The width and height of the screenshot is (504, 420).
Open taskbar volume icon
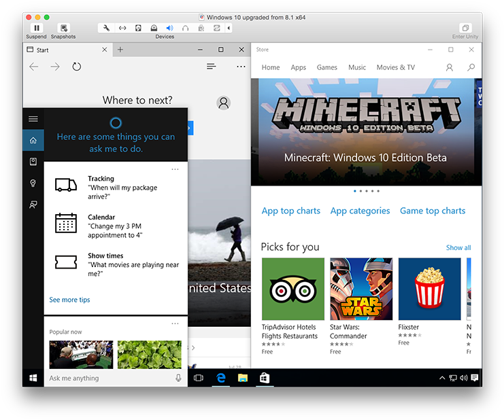[463, 378]
